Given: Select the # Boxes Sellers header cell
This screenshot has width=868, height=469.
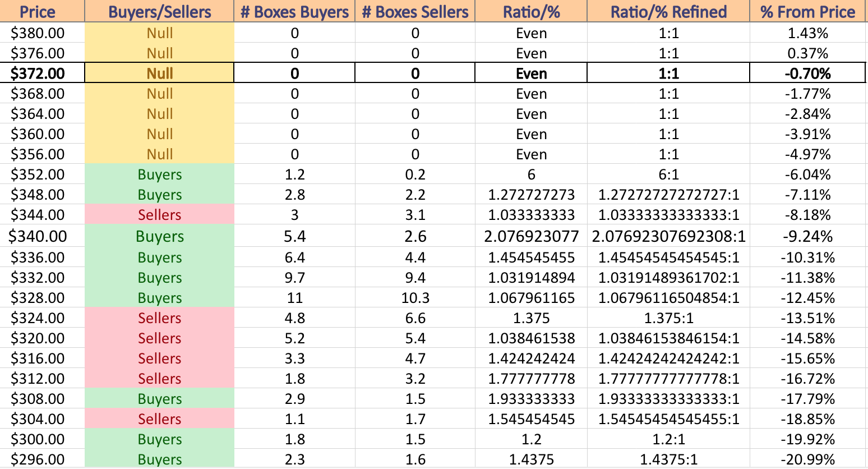Looking at the screenshot, I should (415, 11).
